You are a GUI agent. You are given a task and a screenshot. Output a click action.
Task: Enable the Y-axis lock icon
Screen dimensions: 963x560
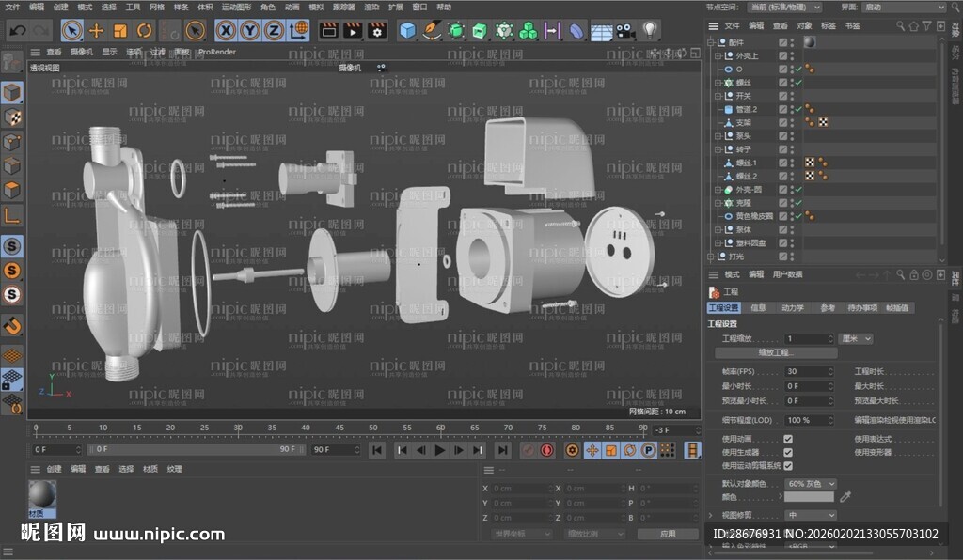pos(249,29)
